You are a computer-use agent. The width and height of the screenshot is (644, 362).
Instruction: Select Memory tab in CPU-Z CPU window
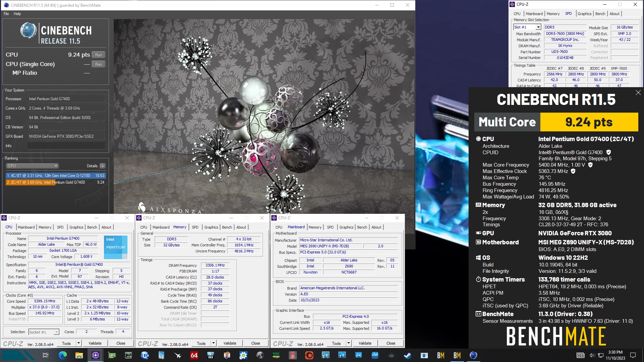45,227
